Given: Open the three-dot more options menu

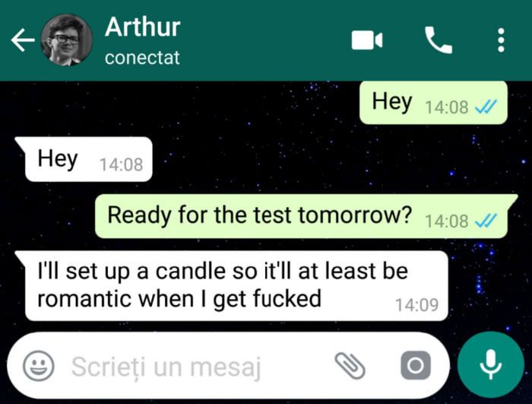Looking at the screenshot, I should point(501,40).
